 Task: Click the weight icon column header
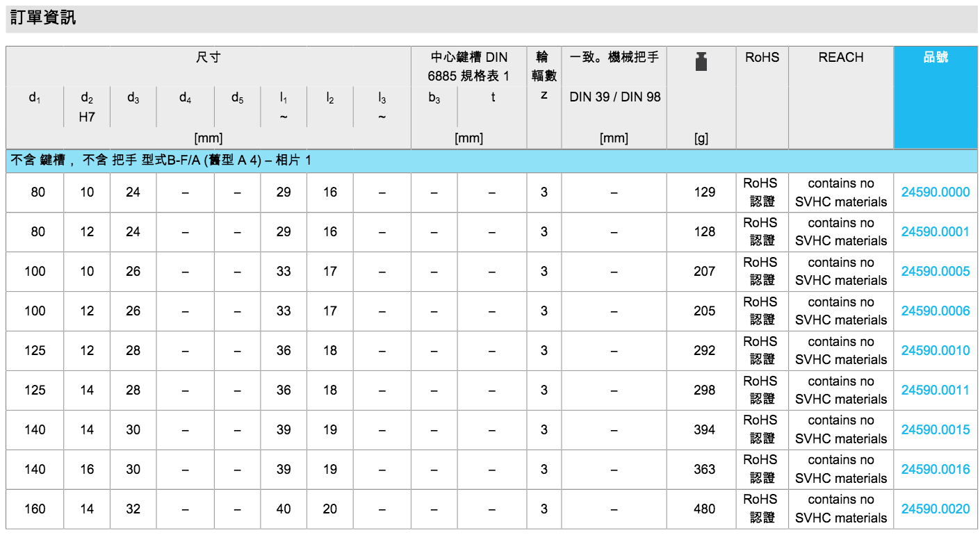coord(701,62)
